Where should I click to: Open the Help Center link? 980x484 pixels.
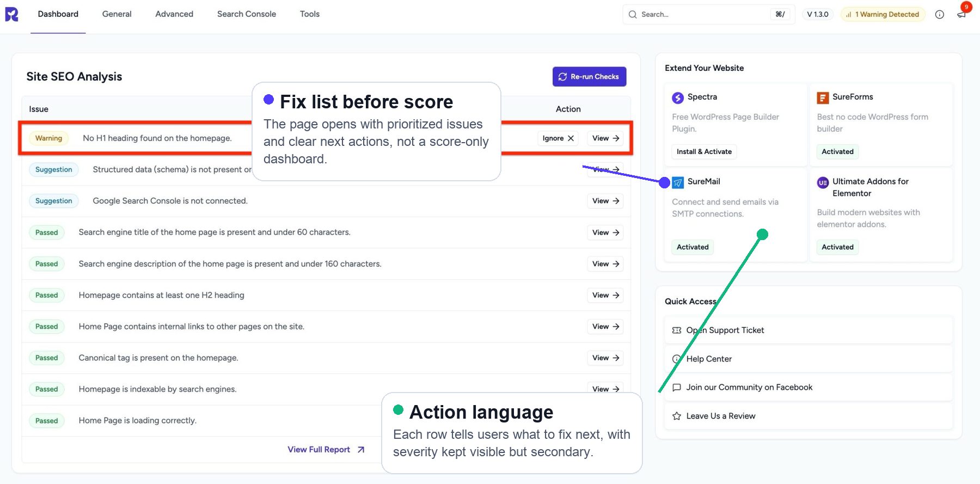pyautogui.click(x=808, y=359)
